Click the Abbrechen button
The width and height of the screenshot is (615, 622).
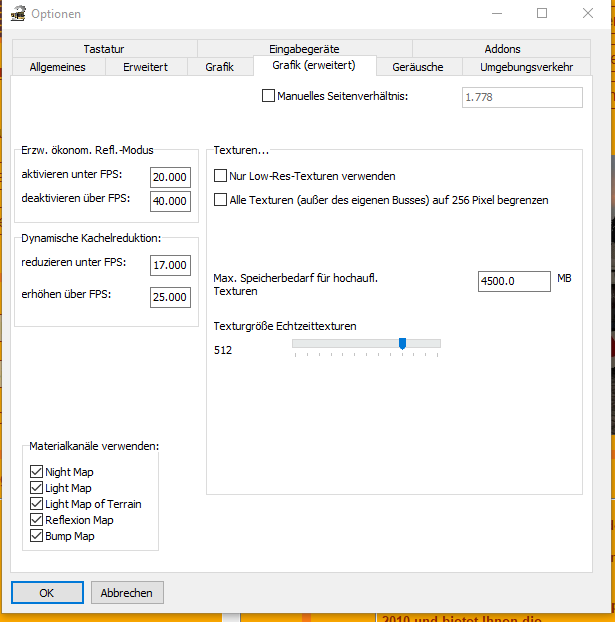click(x=127, y=592)
